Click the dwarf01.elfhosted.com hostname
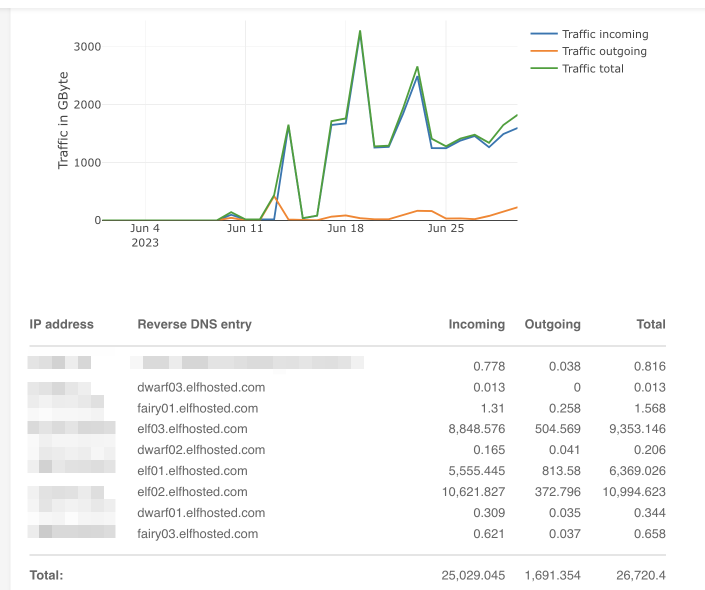 (201, 513)
